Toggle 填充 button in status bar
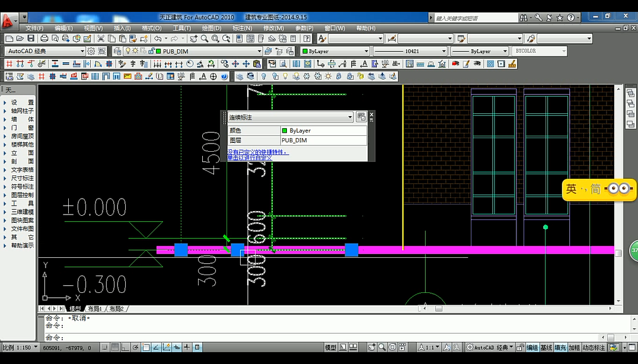This screenshot has width=638, height=364. 560,347
